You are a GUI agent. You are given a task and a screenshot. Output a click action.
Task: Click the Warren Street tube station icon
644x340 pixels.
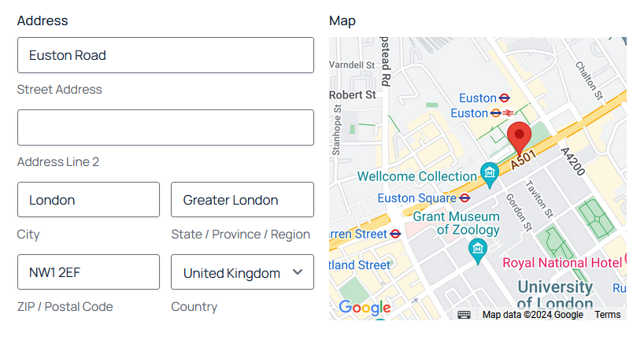pyautogui.click(x=395, y=234)
